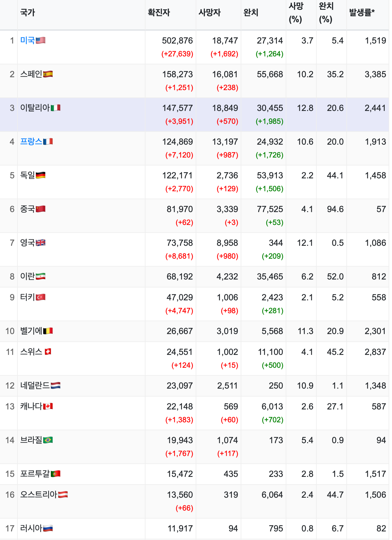
Task: Sort by the 확진자 column header
Action: coord(159,13)
